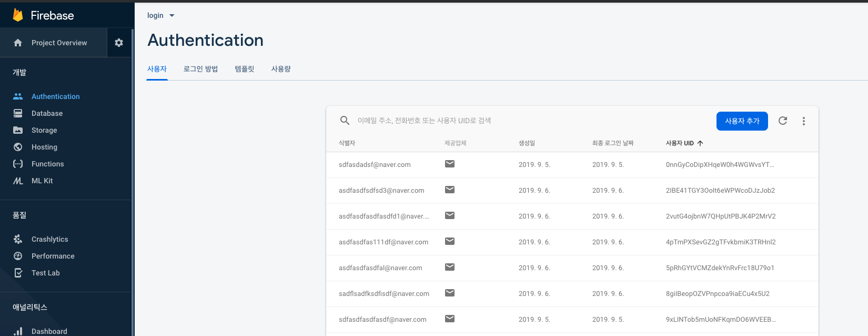
Task: Click the Storage image icon
Action: 18,130
